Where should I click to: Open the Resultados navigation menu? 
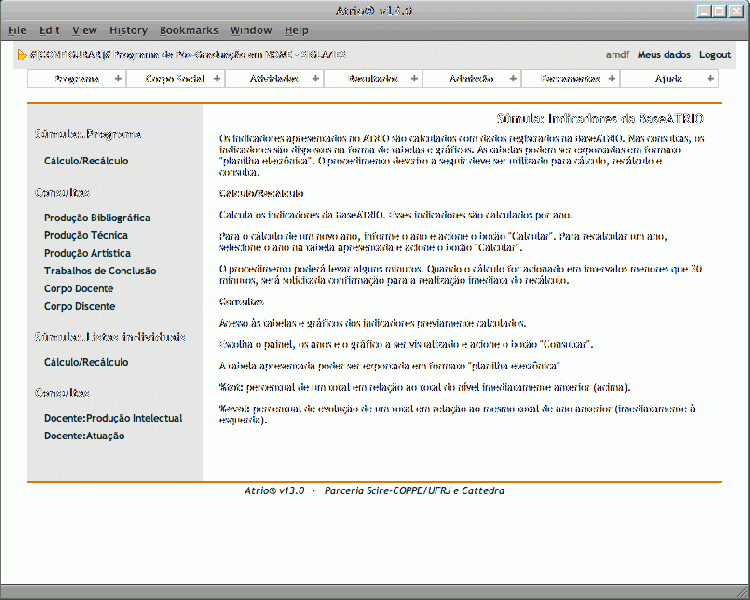[x=373, y=79]
